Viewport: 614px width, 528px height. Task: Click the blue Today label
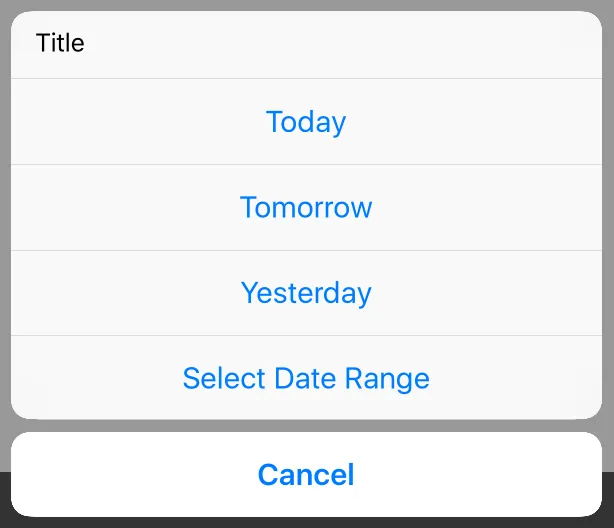click(x=306, y=122)
